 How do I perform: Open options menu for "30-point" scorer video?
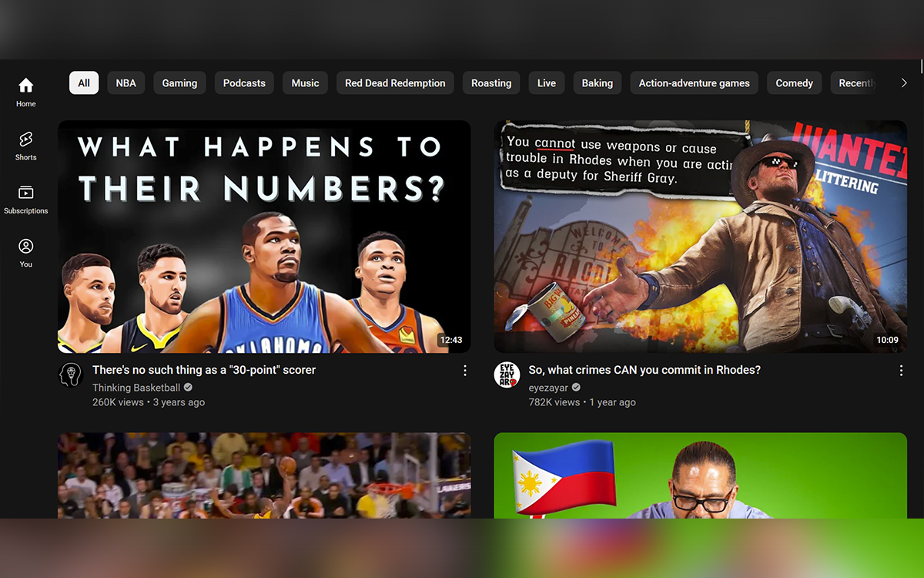(465, 371)
